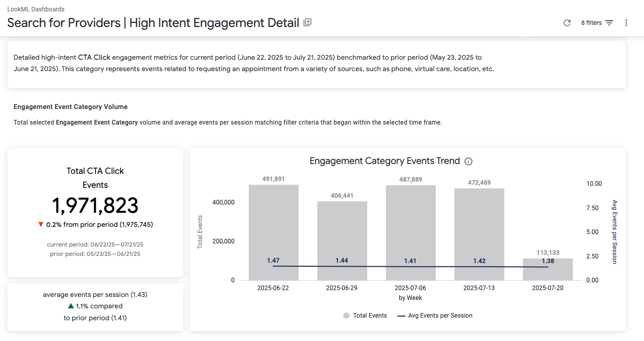Click the 1.47 line point label
This screenshot has width=644, height=341.
tap(273, 260)
